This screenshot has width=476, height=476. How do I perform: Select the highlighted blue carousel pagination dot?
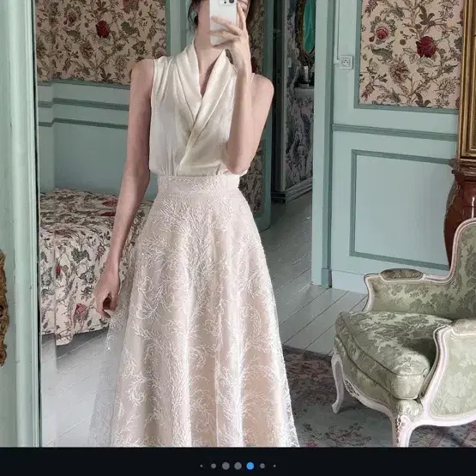click(x=250, y=466)
